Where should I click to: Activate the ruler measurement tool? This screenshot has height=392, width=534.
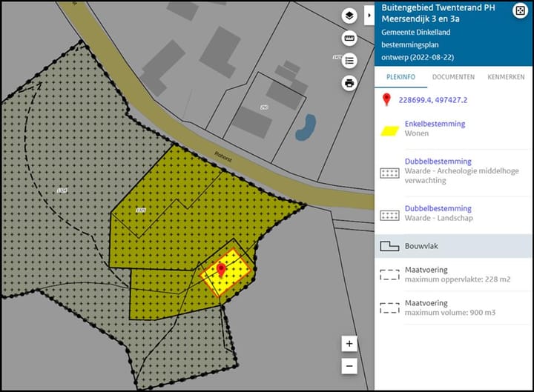[349, 39]
